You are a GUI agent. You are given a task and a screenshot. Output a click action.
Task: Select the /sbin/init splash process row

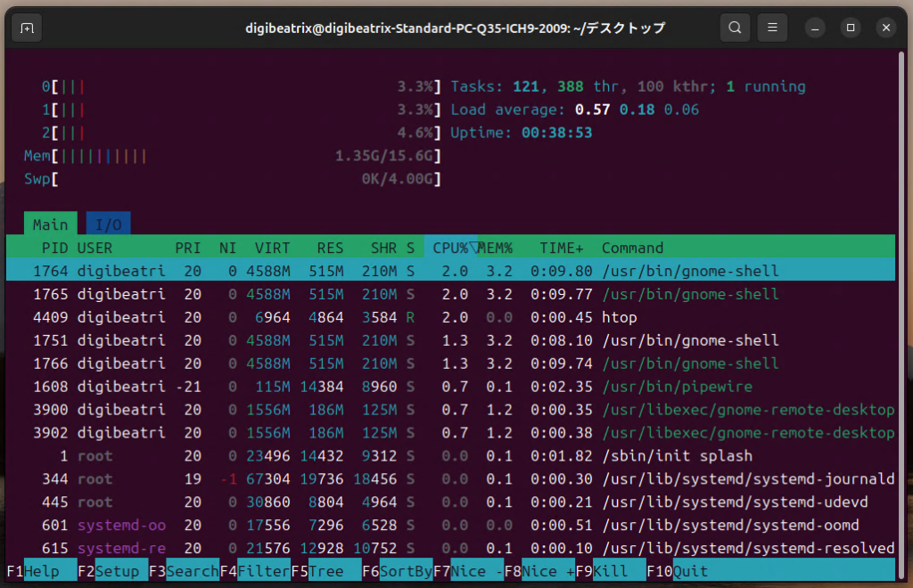pos(357,455)
